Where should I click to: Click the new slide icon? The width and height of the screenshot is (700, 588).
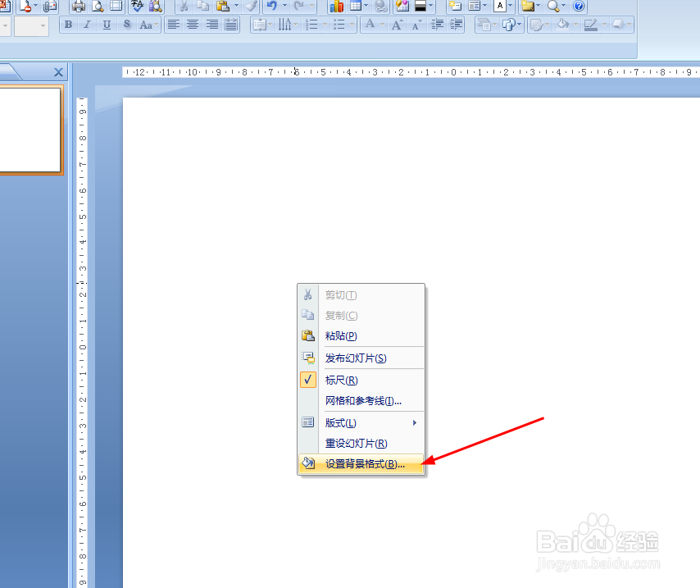(x=455, y=6)
